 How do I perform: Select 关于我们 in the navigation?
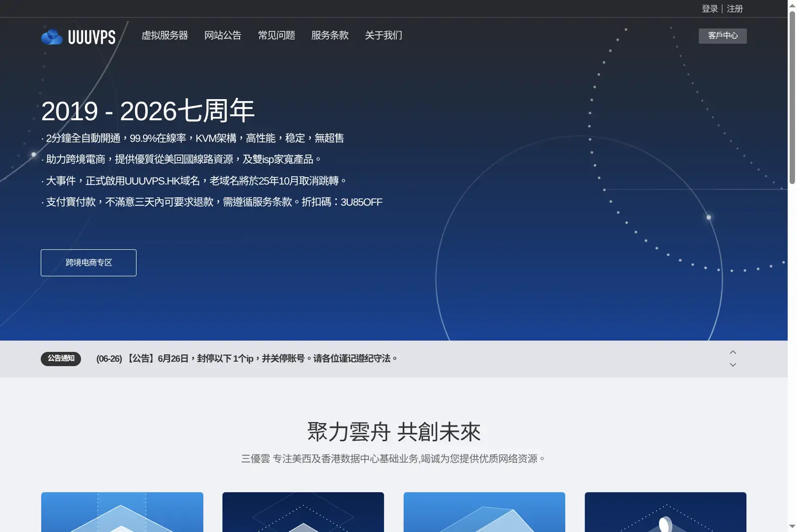pyautogui.click(x=384, y=35)
